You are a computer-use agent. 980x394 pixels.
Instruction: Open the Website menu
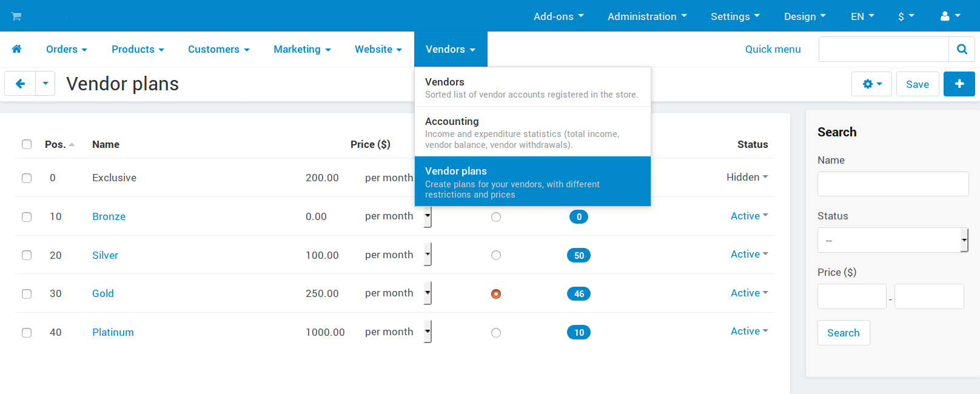click(x=378, y=49)
